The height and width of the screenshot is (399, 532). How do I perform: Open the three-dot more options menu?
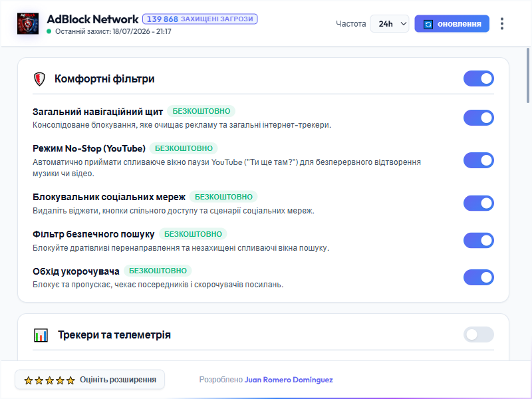(502, 24)
